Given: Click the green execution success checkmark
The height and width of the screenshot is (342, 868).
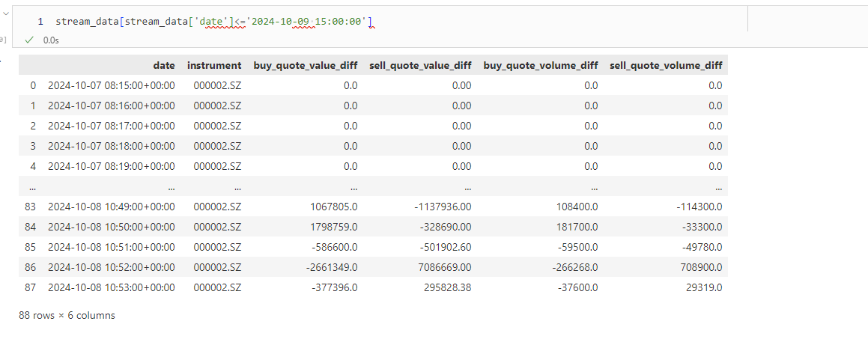Looking at the screenshot, I should pyautogui.click(x=29, y=40).
